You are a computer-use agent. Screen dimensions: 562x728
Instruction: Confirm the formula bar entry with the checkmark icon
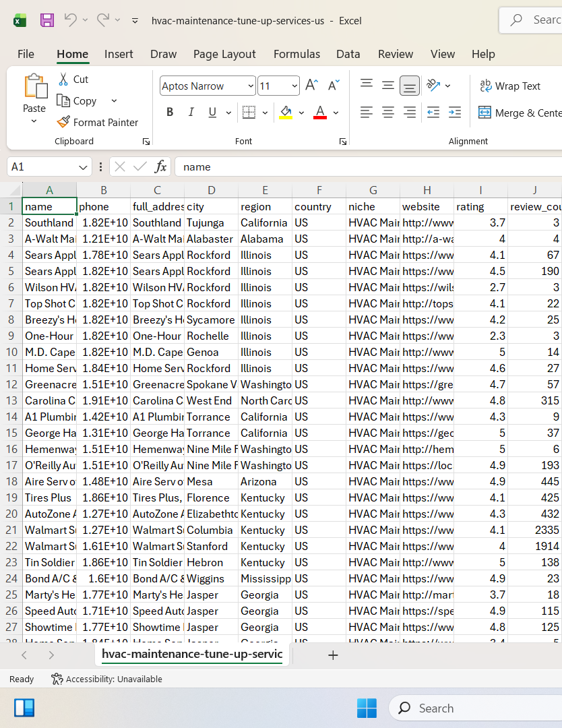(x=139, y=166)
